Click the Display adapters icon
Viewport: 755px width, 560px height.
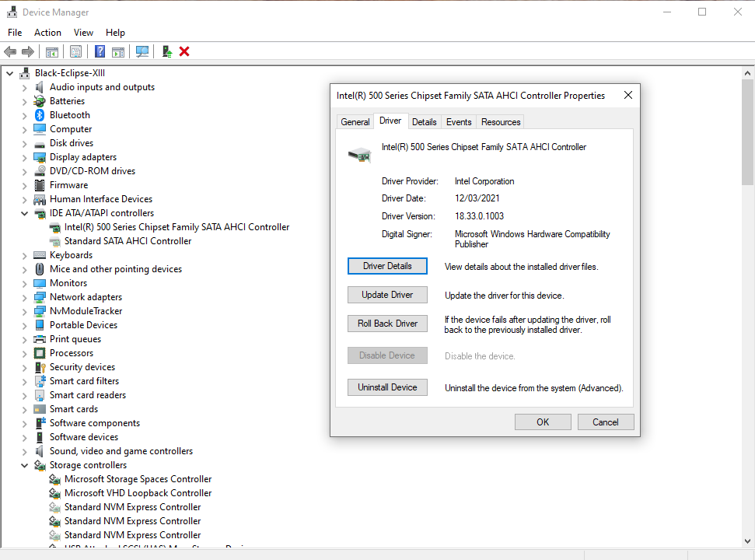40,157
